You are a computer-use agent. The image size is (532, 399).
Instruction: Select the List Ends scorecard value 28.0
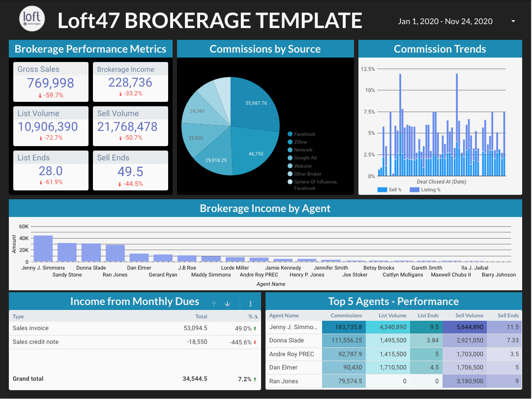pos(51,171)
